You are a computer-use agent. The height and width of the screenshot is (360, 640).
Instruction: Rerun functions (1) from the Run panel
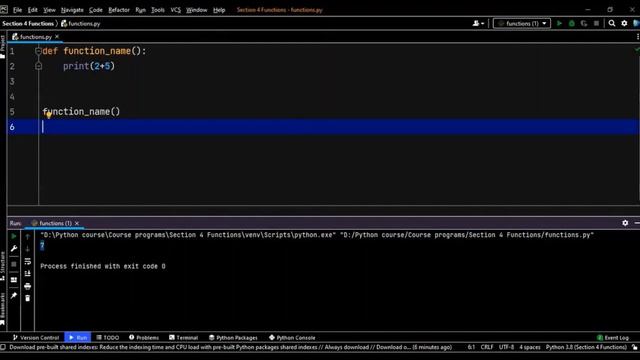click(13, 236)
